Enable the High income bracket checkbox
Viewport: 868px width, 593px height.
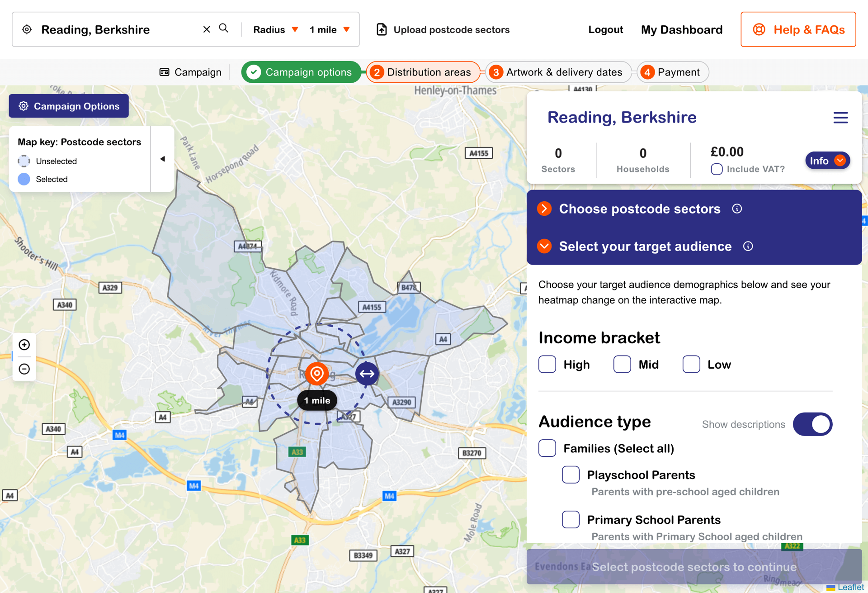[x=547, y=364]
